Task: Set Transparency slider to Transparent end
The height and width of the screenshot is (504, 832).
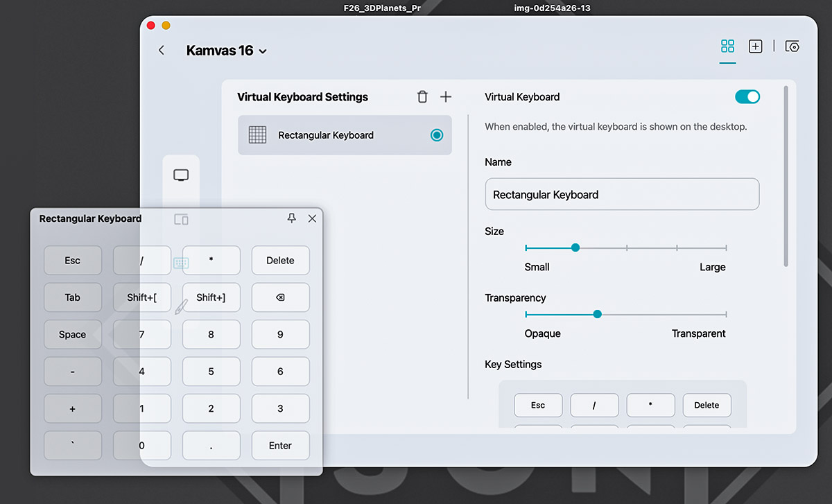Action: point(726,314)
